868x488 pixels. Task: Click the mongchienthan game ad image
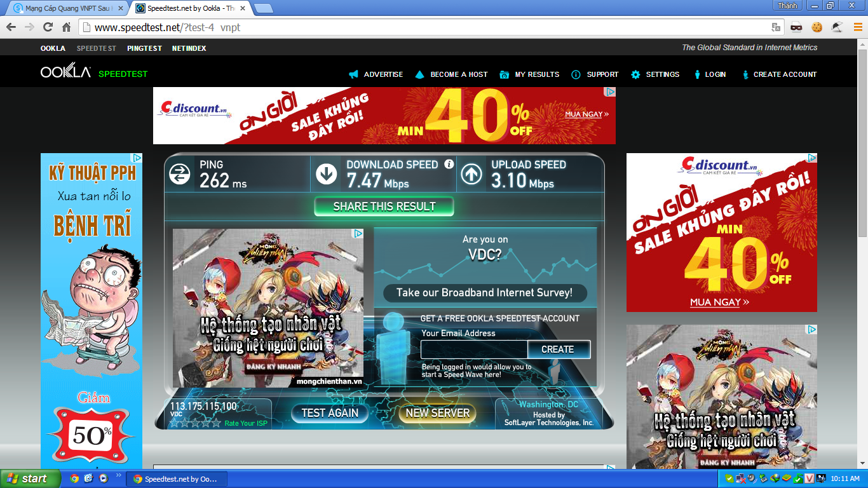(x=268, y=308)
